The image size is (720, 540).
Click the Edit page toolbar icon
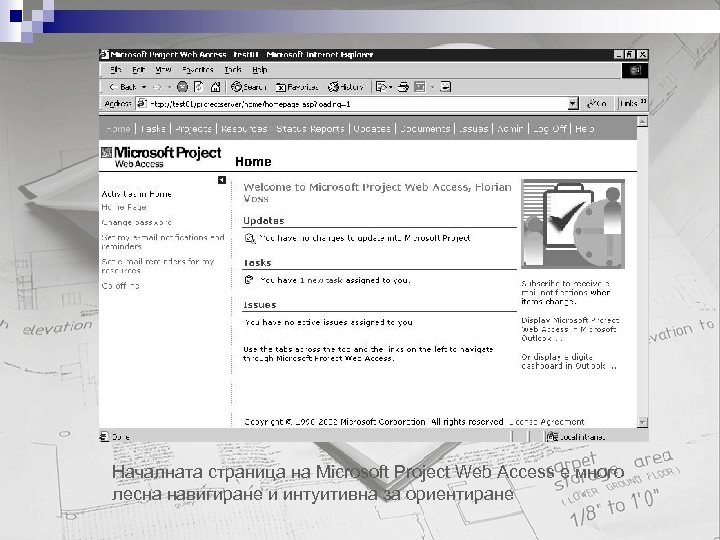point(420,87)
